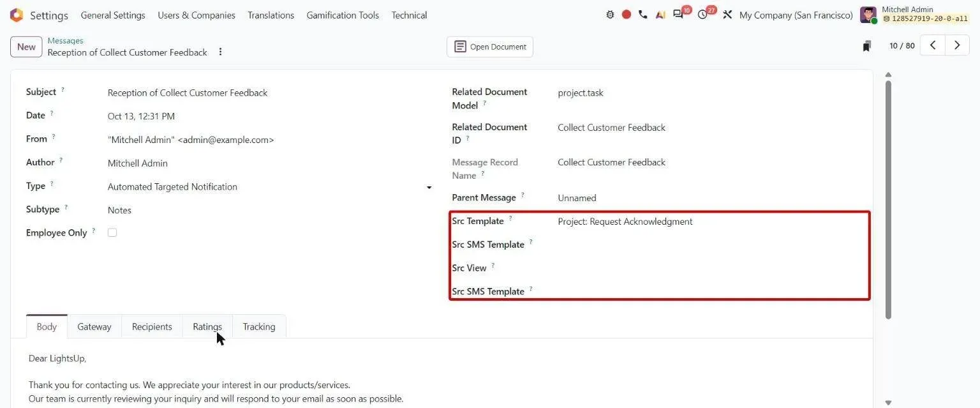Edit the From field email address

pos(271,140)
